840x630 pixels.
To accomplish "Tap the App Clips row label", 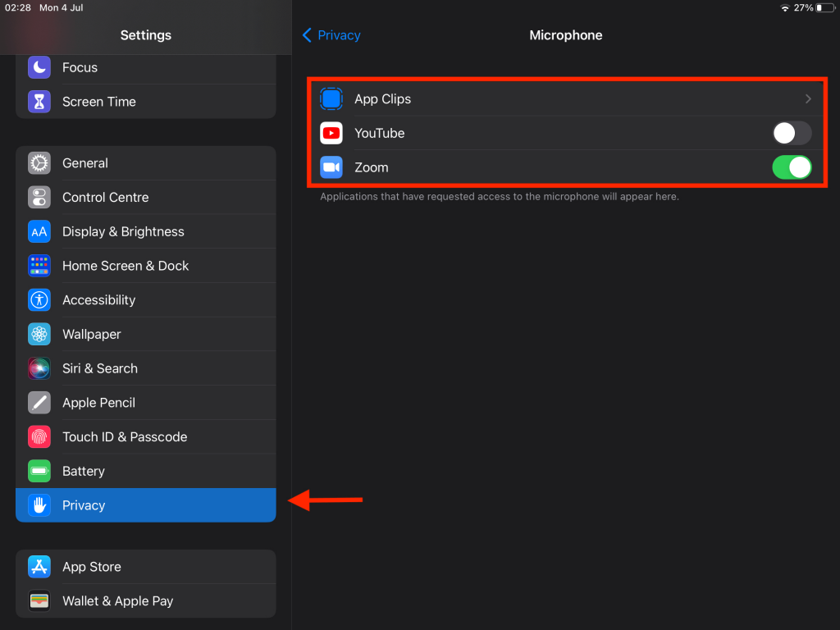I will click(382, 99).
